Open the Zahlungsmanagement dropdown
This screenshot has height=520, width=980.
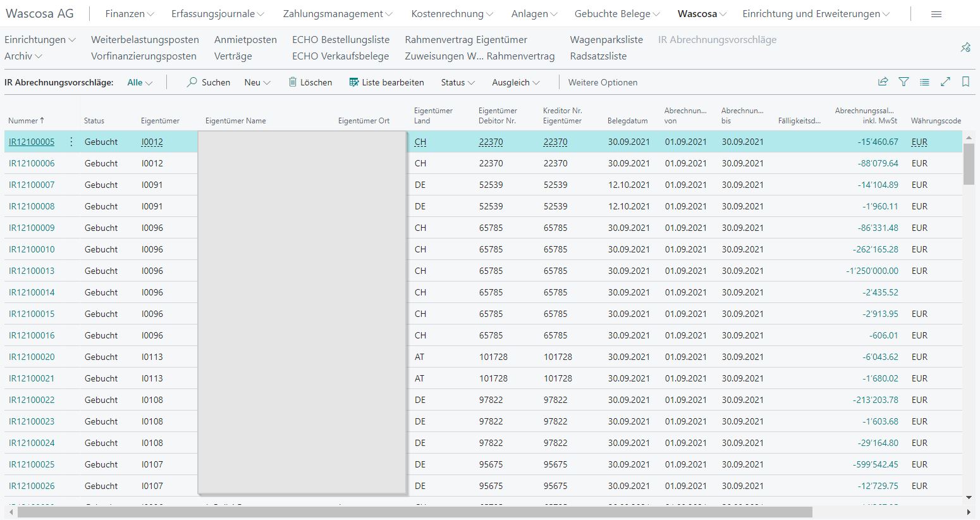point(338,14)
